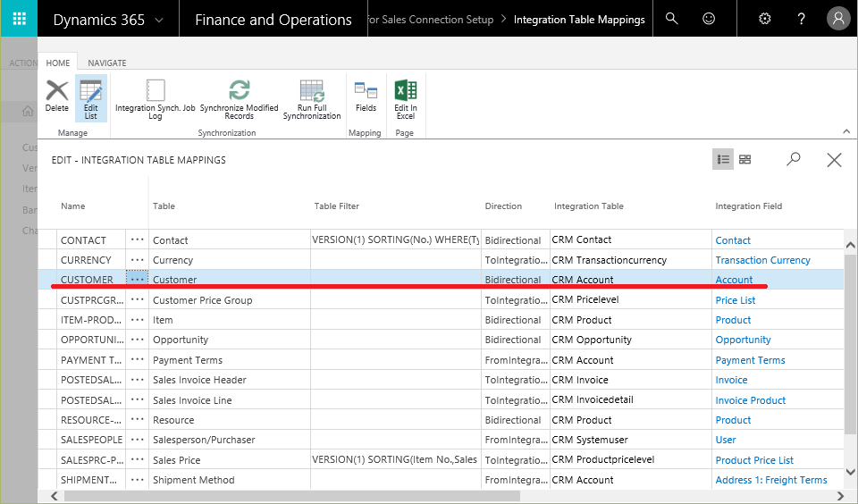
Task: Run Synchronize Modified Records
Action: [x=240, y=99]
